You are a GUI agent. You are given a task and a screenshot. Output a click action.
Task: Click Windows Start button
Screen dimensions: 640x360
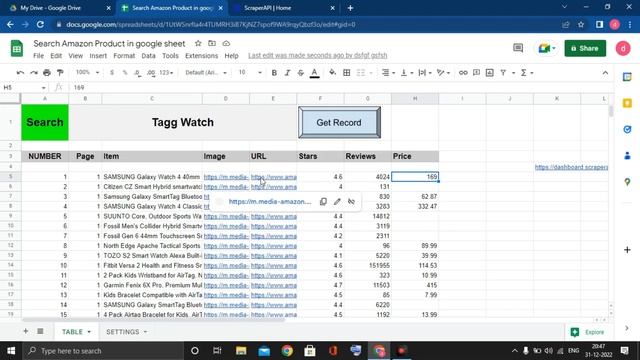(11, 351)
